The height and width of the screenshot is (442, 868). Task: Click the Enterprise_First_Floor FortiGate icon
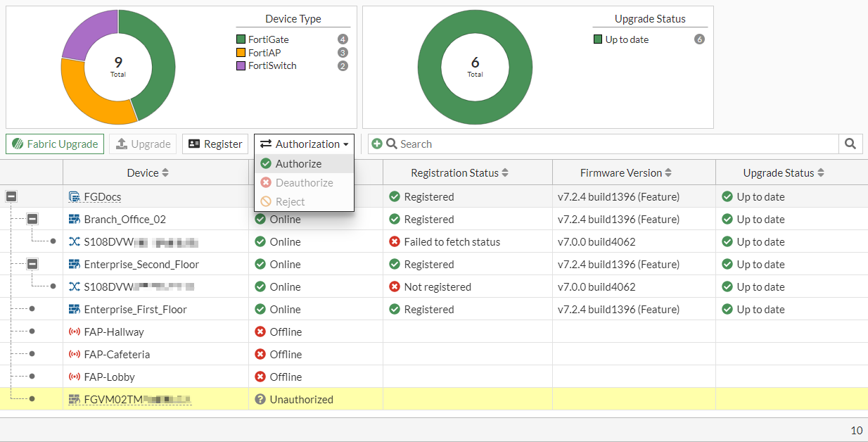[75, 310]
